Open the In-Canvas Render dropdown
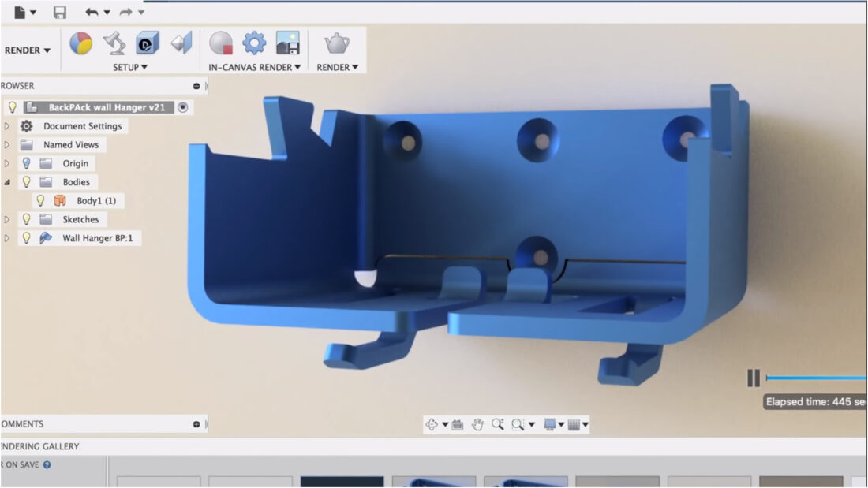This screenshot has width=868, height=488. [x=253, y=67]
